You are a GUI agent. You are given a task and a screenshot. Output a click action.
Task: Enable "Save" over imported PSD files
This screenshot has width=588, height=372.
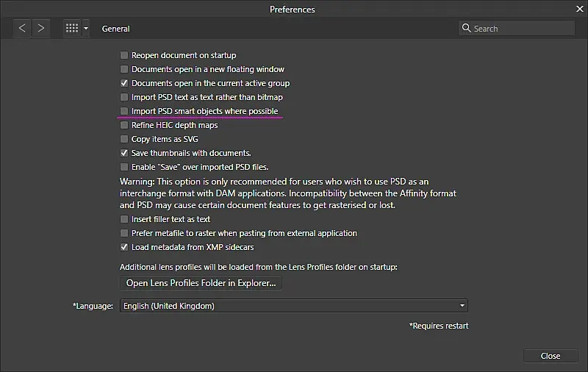click(x=124, y=167)
